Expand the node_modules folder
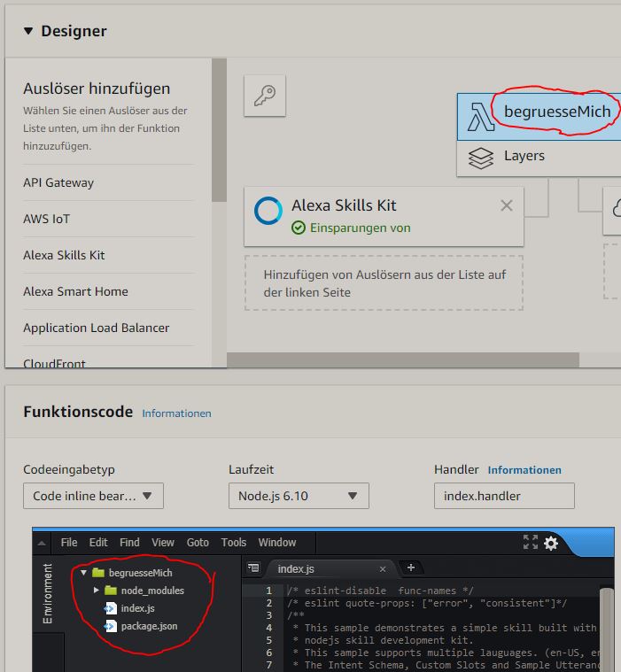The width and height of the screenshot is (621, 672). [x=97, y=591]
